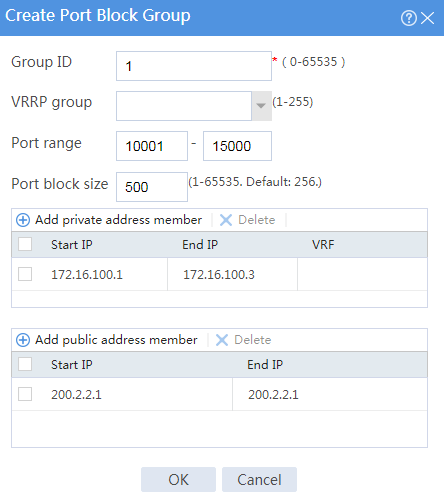
Task: Click the port range end field 15000
Action: pyautogui.click(x=237, y=146)
